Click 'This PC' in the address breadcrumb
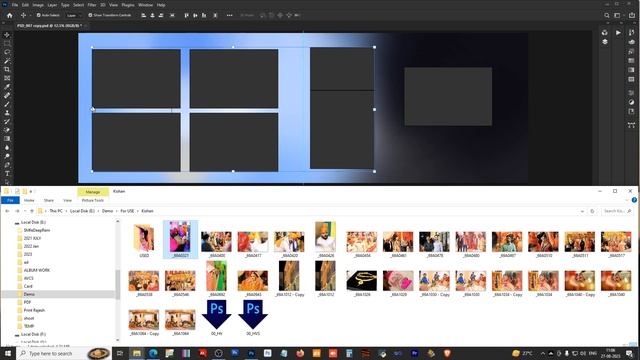 (x=56, y=211)
